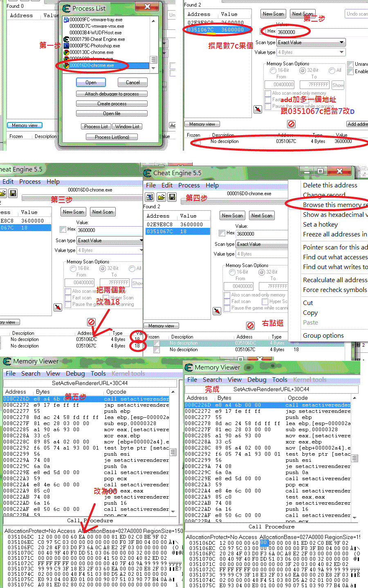
Task: Choose Browse this memory region from context menu
Action: 335,205
